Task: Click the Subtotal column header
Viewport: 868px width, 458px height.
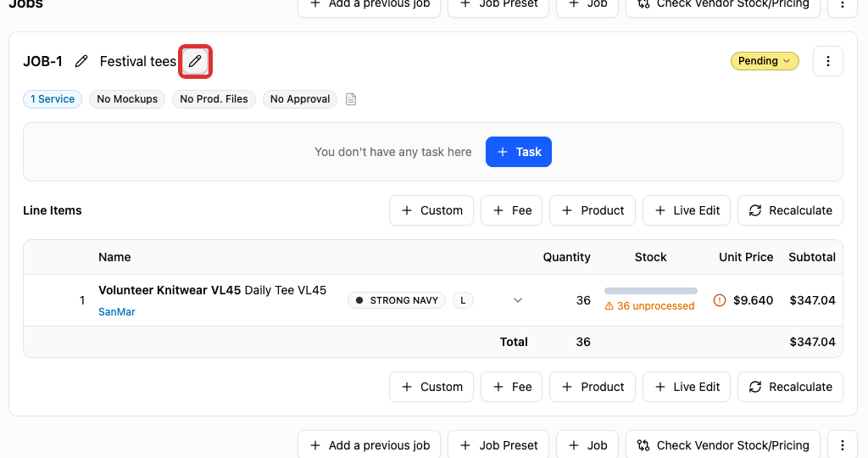Action: pyautogui.click(x=812, y=257)
